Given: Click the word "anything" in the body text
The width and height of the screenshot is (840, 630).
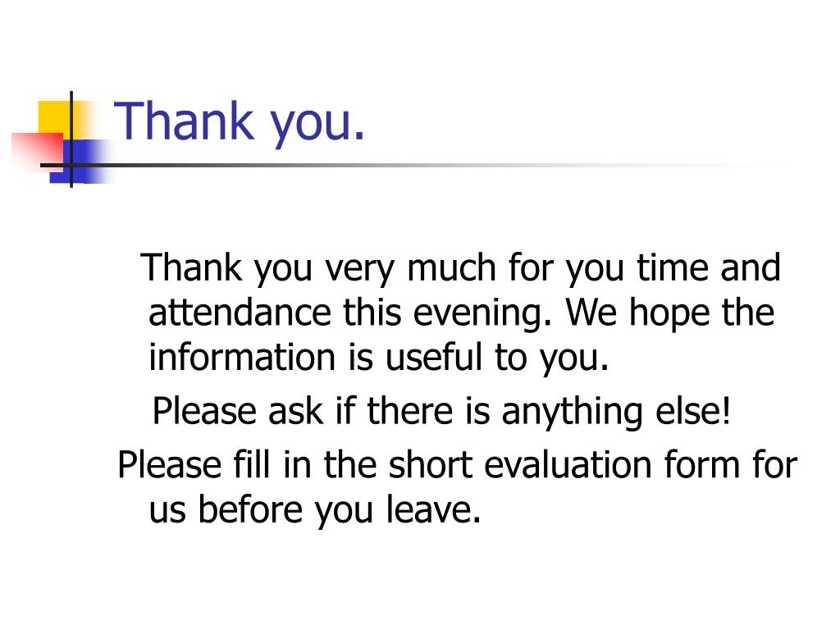Looking at the screenshot, I should 572,413.
